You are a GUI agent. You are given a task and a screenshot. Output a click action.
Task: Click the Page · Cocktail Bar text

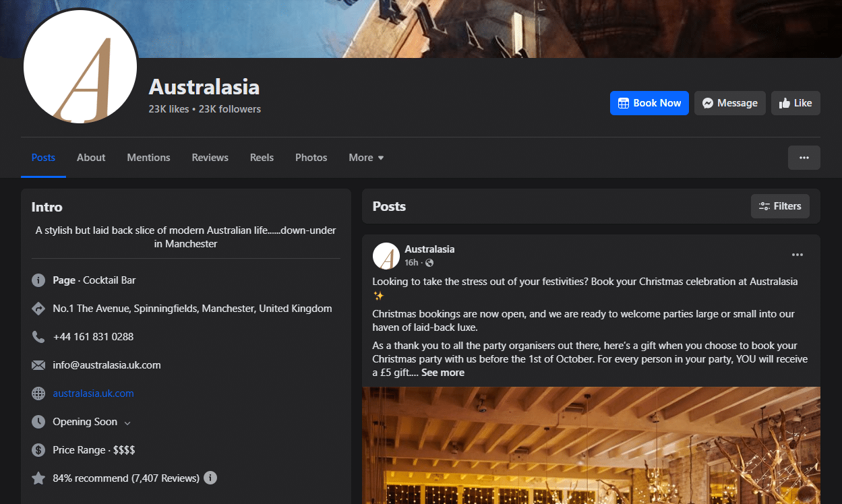point(94,280)
